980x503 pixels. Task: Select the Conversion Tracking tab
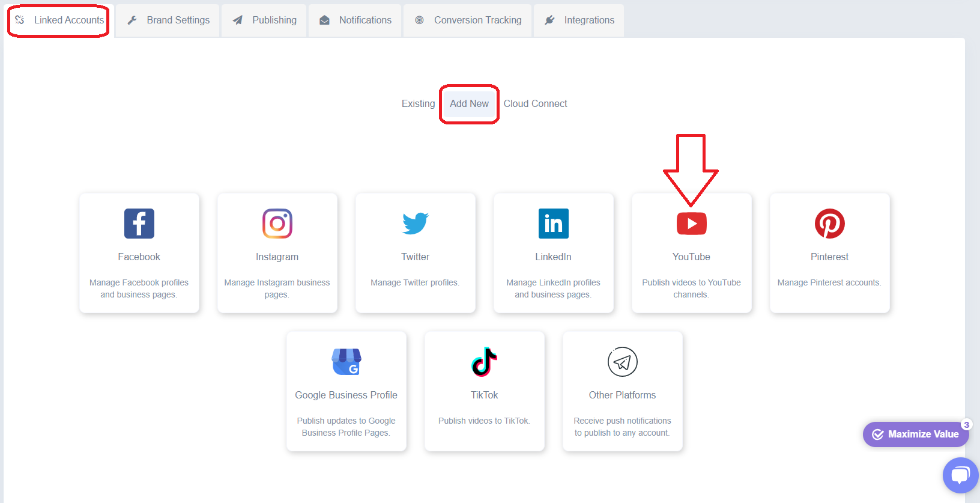click(468, 20)
